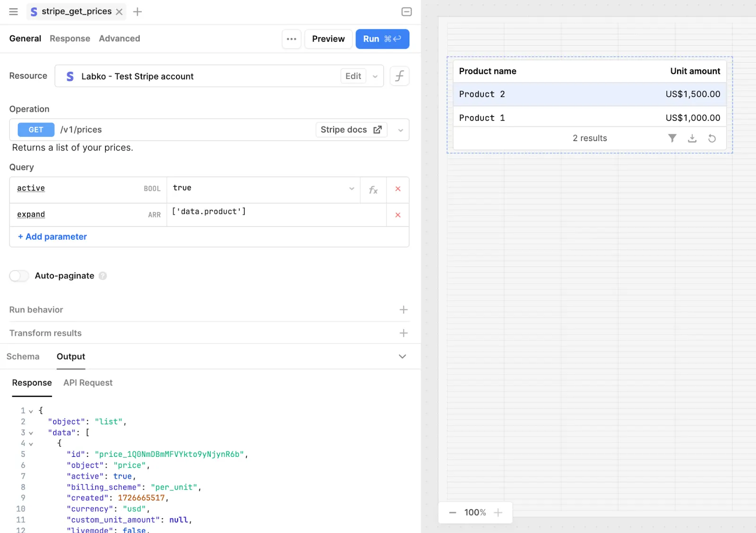Zoom in the canvas with plus icon
Screen dimensions: 756x533
pyautogui.click(x=498, y=513)
